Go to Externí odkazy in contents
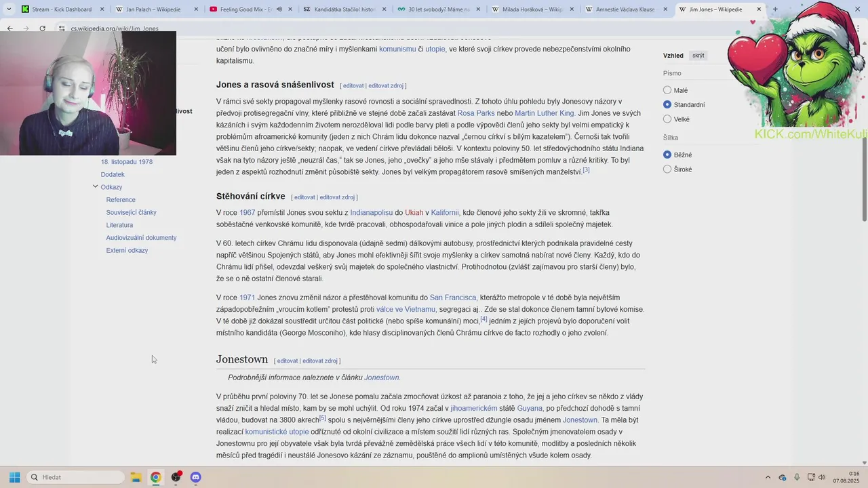 (x=127, y=250)
